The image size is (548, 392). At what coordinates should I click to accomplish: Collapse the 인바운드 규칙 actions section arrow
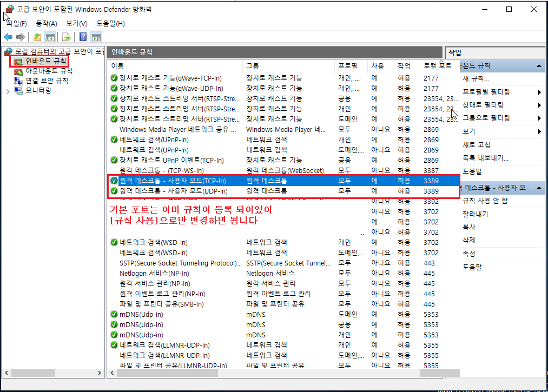[539, 65]
